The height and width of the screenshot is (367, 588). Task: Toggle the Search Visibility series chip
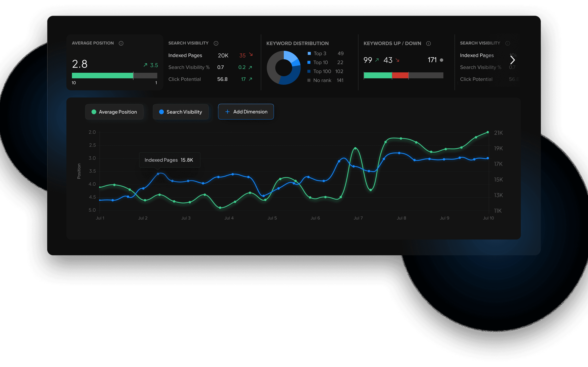pyautogui.click(x=181, y=112)
